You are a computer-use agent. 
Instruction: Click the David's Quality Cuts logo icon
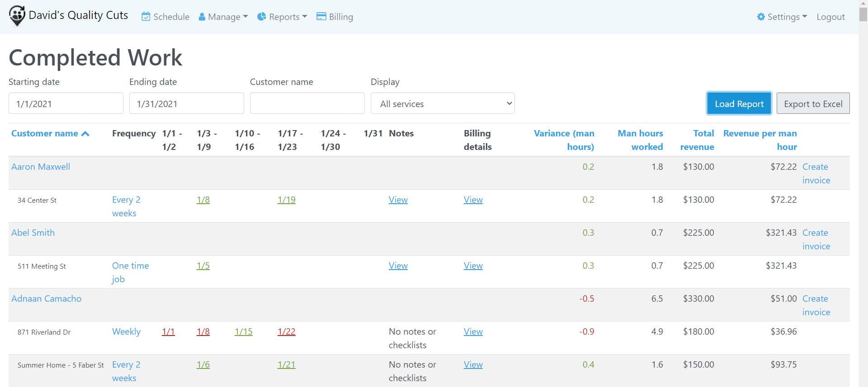click(x=17, y=16)
